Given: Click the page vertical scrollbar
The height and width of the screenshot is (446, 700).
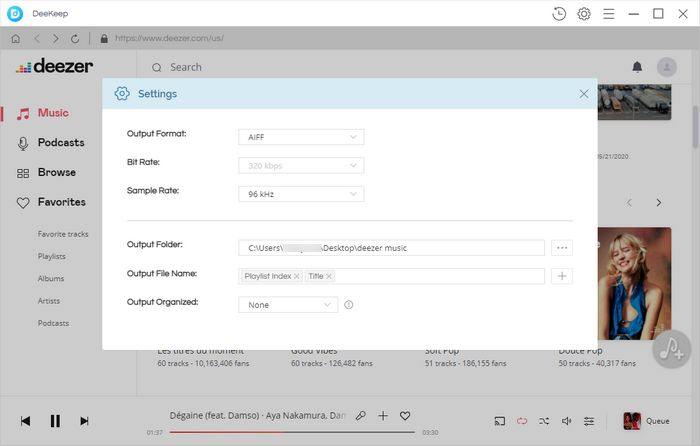Looking at the screenshot, I should tap(696, 127).
